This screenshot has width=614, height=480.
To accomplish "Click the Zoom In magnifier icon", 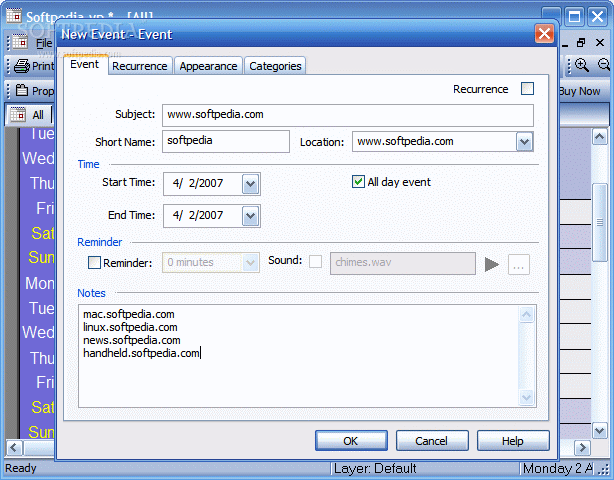I will (x=581, y=65).
